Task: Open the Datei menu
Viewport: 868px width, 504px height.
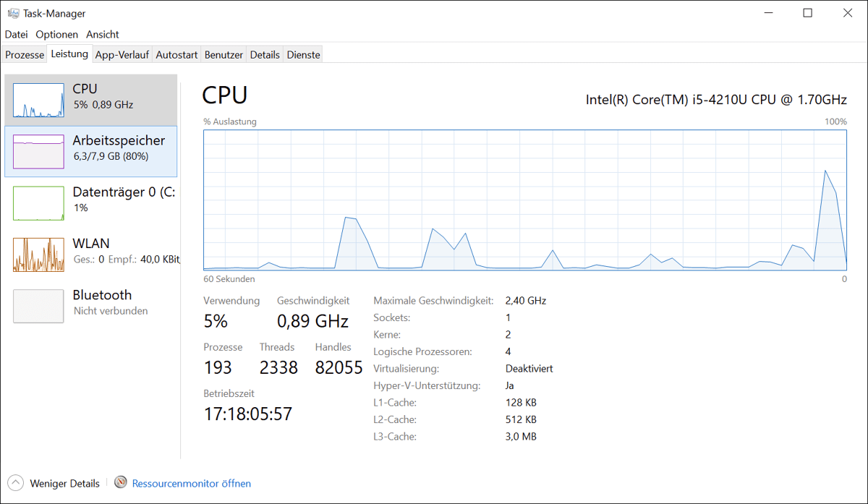Action: point(16,34)
